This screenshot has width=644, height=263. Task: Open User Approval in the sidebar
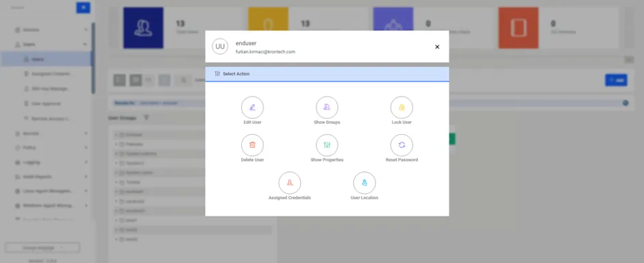[x=46, y=103]
